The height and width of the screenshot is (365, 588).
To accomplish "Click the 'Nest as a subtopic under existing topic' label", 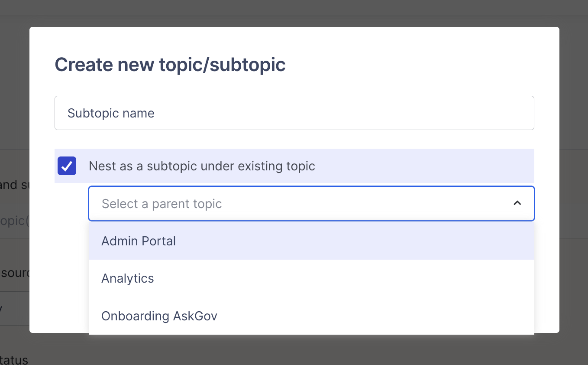I will 202,166.
